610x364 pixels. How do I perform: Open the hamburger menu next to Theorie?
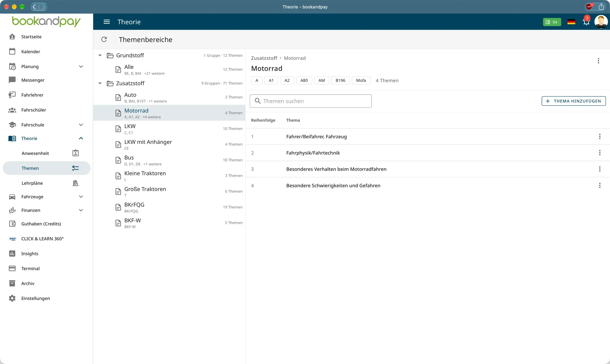coord(107,22)
